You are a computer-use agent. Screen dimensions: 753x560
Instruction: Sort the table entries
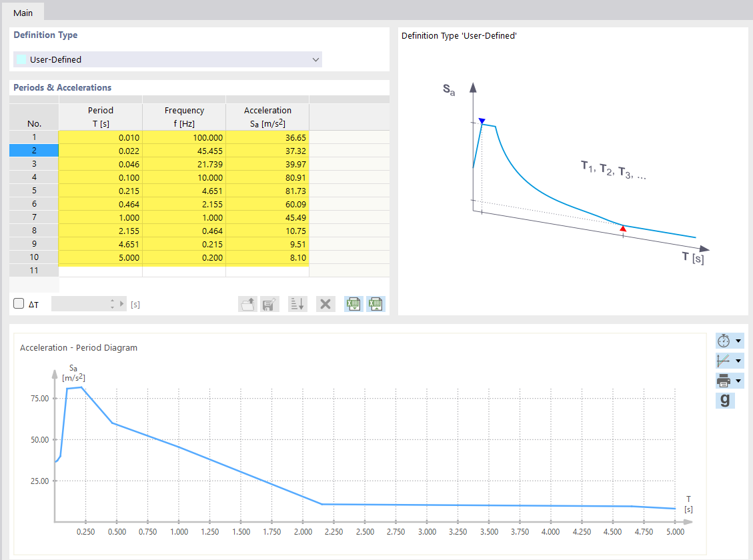coord(297,304)
